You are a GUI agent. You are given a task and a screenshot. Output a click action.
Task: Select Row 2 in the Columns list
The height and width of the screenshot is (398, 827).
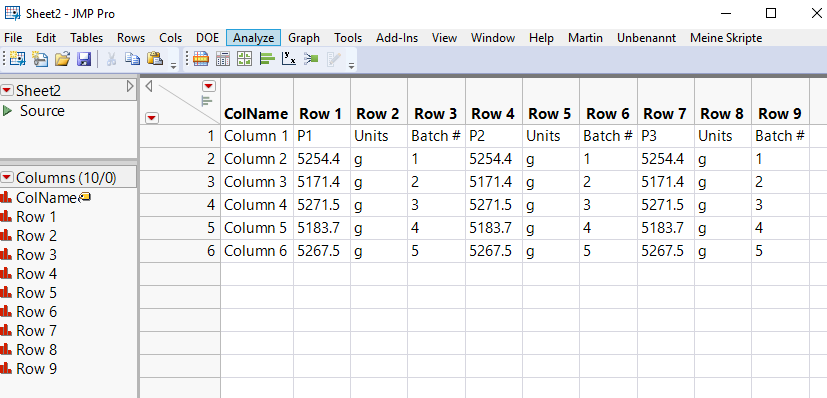coord(36,236)
